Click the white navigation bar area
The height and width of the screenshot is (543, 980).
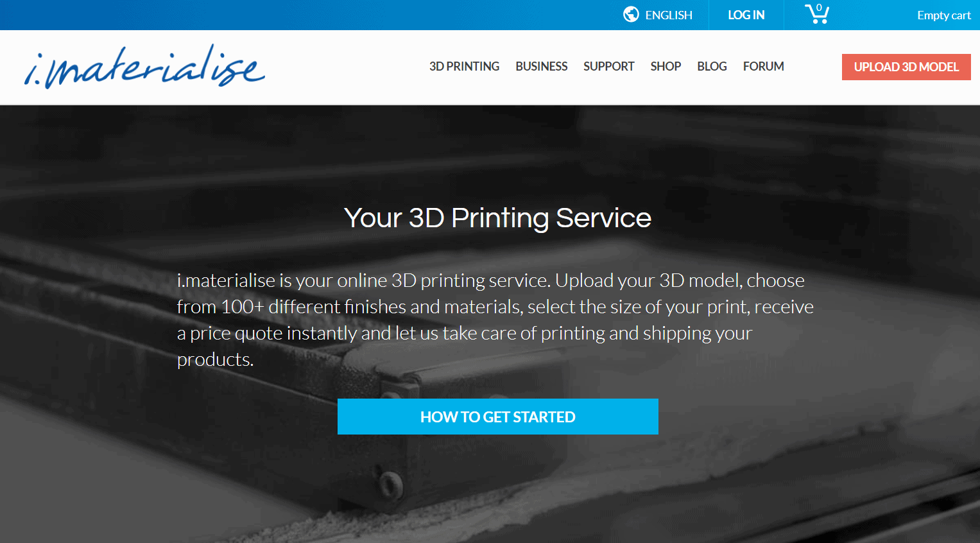347,67
